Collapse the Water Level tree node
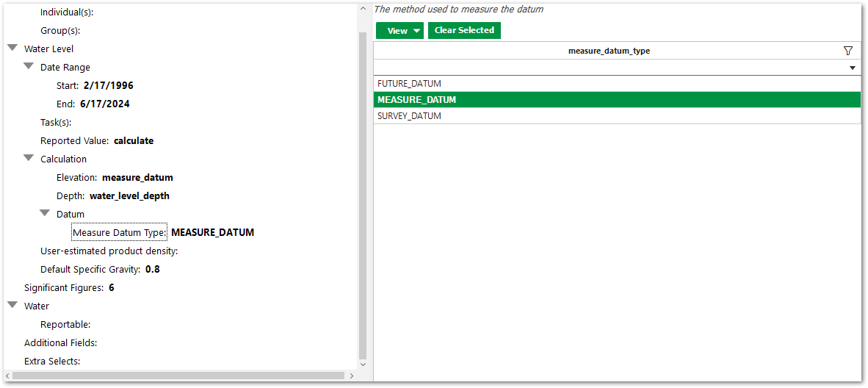 12,48
